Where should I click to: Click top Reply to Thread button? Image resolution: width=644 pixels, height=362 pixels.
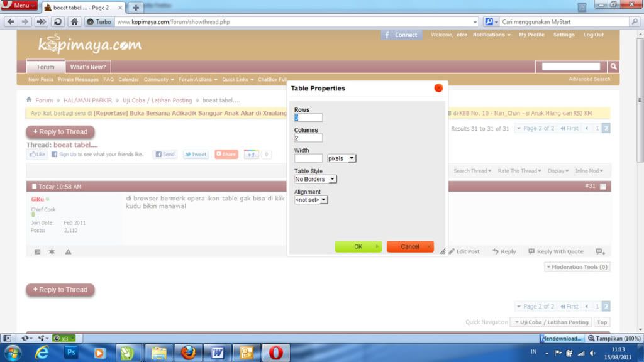[x=60, y=132]
